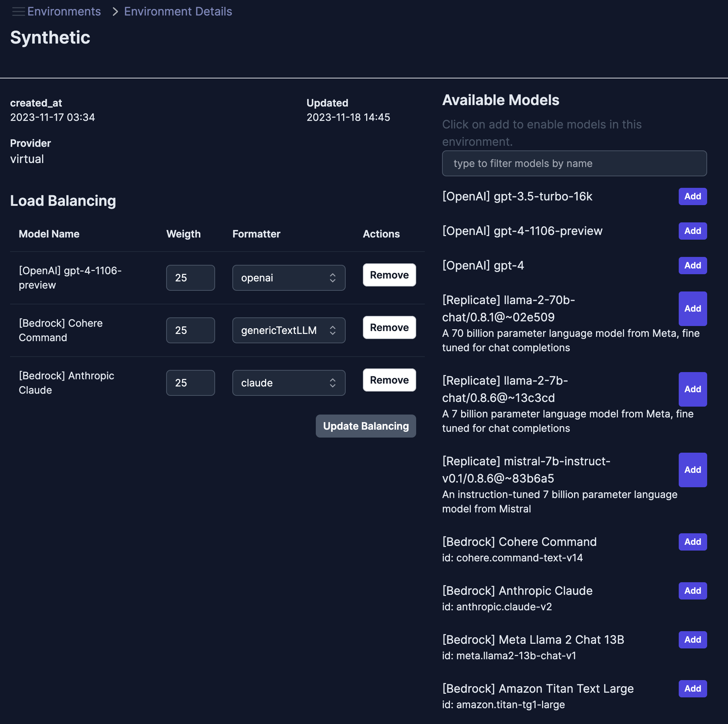Remove gpt-4-1106-preview from load balancing
The image size is (728, 724).
pos(389,275)
